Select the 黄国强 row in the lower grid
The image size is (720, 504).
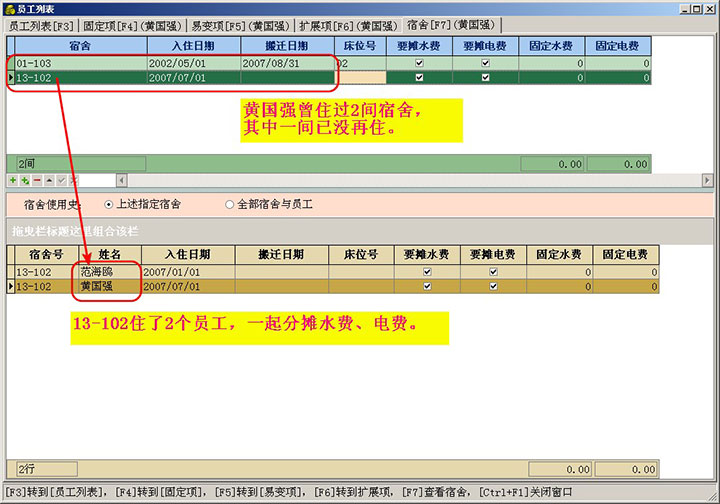click(108, 286)
